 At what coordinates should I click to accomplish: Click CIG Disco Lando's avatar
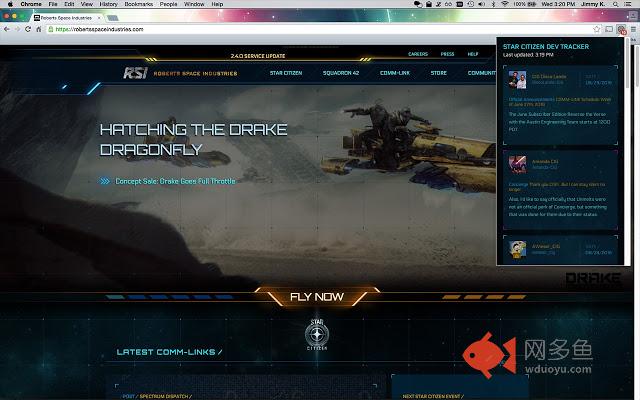pyautogui.click(x=518, y=80)
